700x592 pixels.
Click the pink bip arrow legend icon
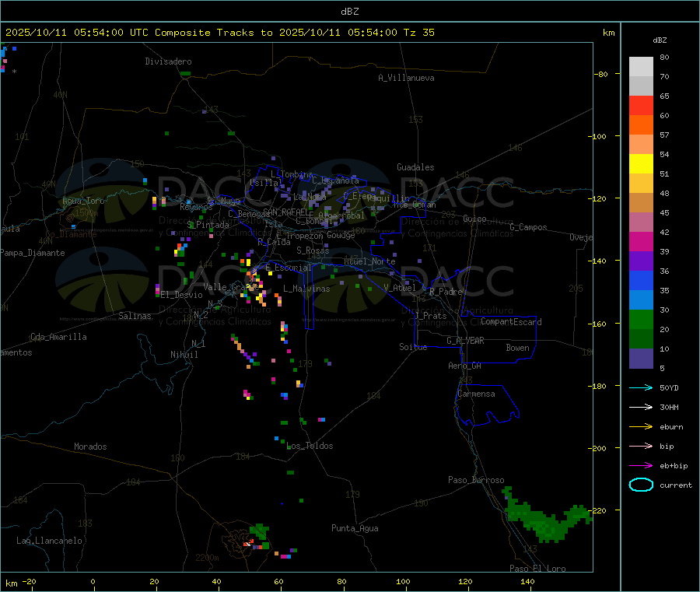pos(641,446)
